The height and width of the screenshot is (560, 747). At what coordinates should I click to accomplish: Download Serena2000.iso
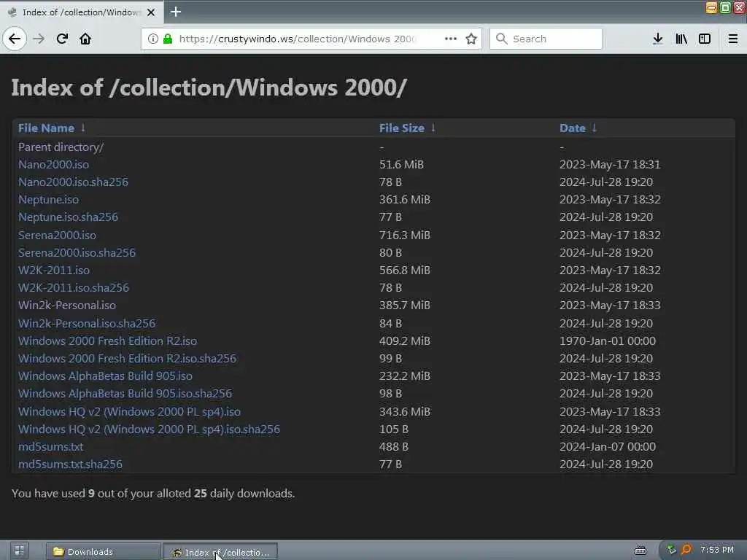57,236
